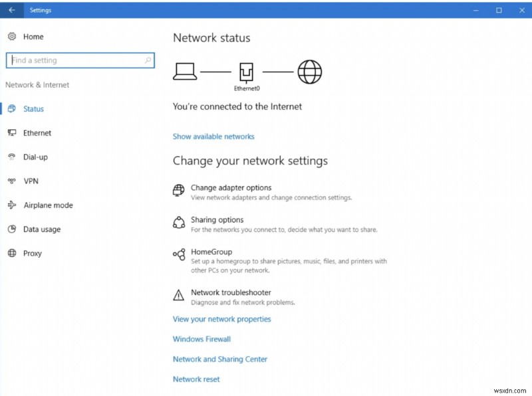
Task: Start a Network reset
Action: point(196,379)
